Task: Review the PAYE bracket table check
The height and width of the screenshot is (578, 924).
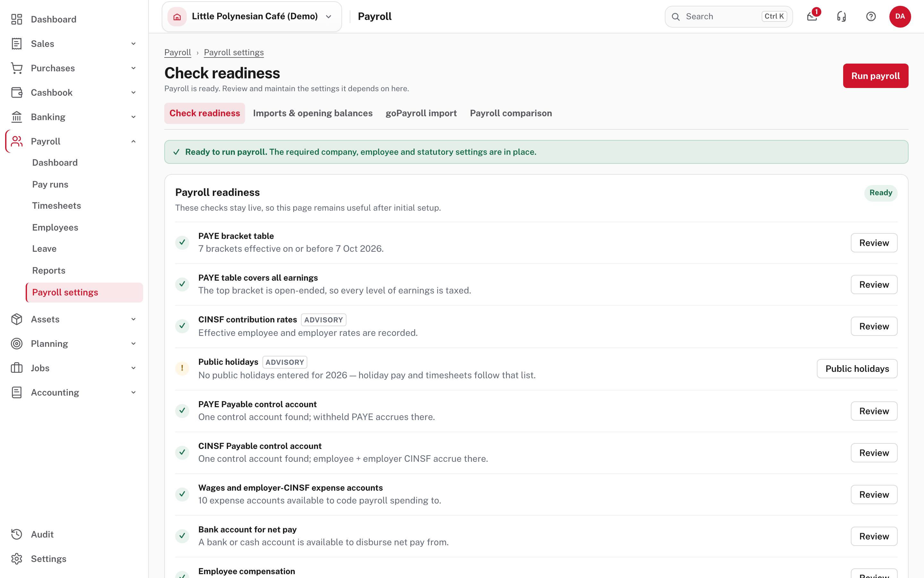Action: [874, 243]
